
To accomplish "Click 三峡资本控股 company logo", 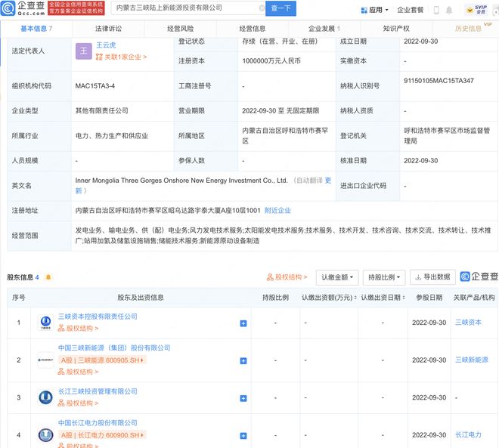I will [45, 323].
